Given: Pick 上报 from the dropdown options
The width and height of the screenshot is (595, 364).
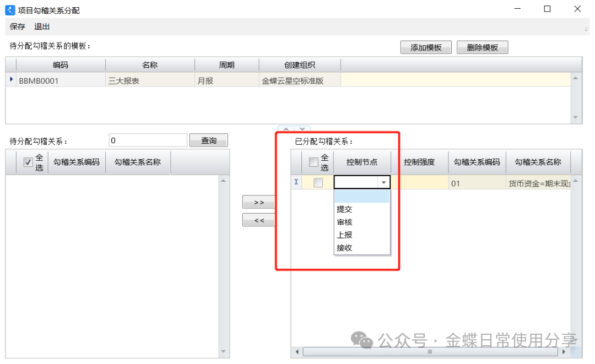Looking at the screenshot, I should [344, 235].
